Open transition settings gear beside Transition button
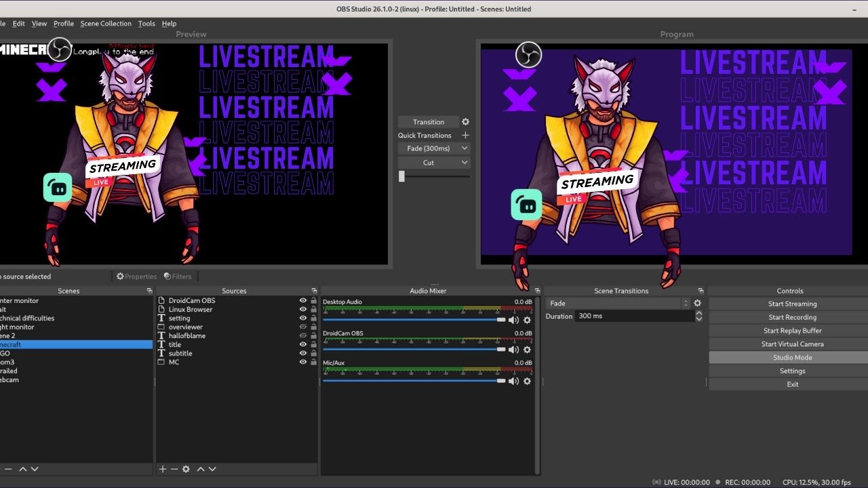Screen dimensions: 868x488 [465, 122]
